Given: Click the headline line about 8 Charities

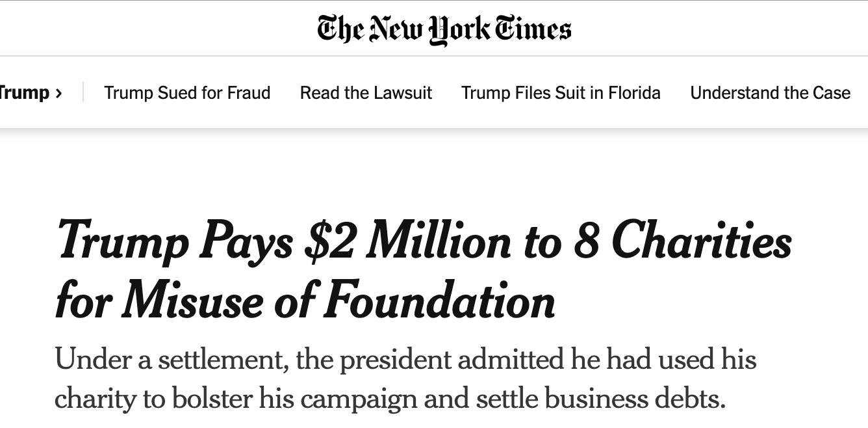Looking at the screenshot, I should (424, 243).
